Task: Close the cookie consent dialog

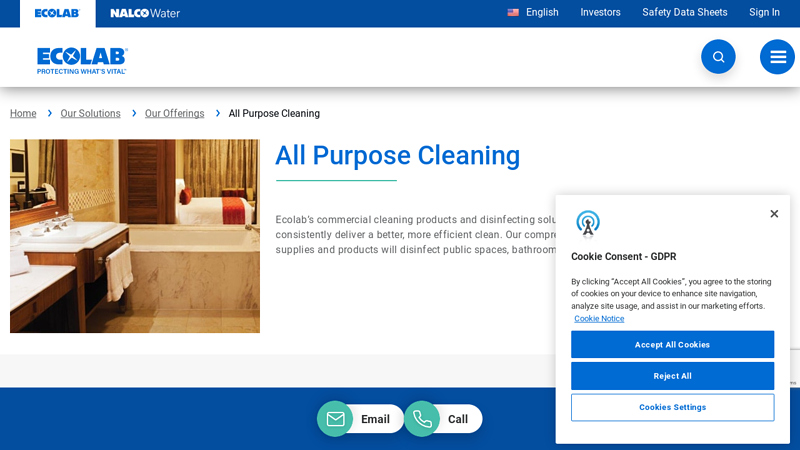Action: pyautogui.click(x=774, y=214)
